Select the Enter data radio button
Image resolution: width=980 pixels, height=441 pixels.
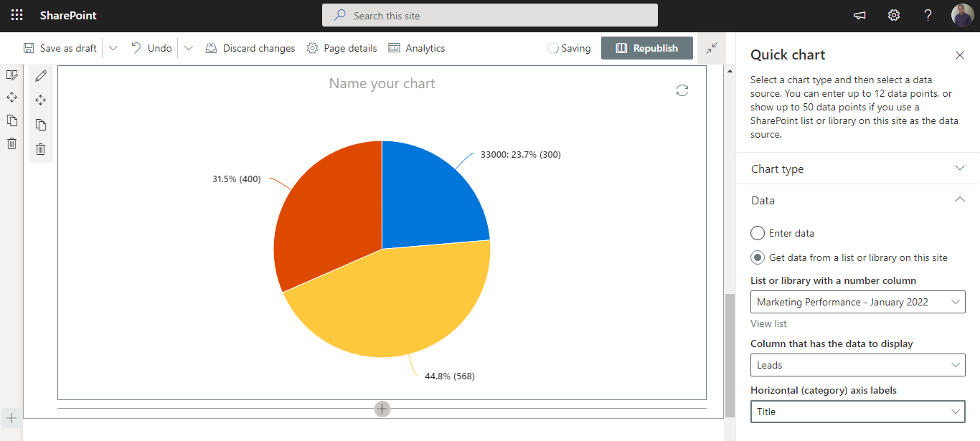pos(757,232)
